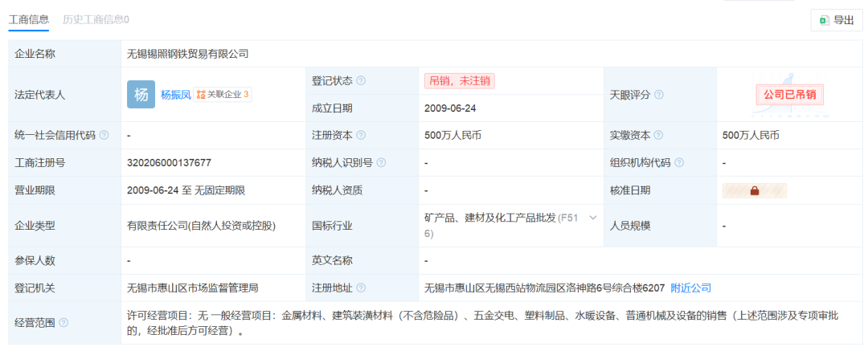Click 吊销，未注销 status tag
Image resolution: width=868 pixels, height=351 pixels.
pyautogui.click(x=460, y=81)
